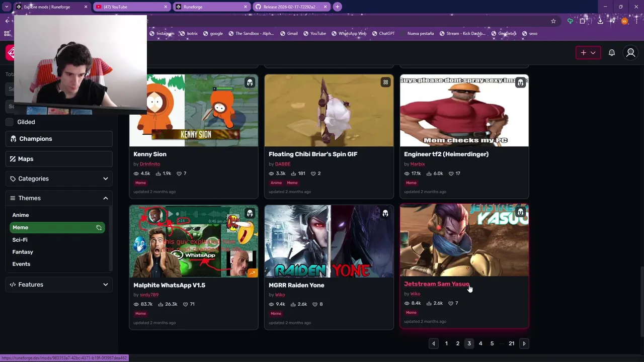Select the Maps filter button
The height and width of the screenshot is (362, 644).
pyautogui.click(x=59, y=159)
